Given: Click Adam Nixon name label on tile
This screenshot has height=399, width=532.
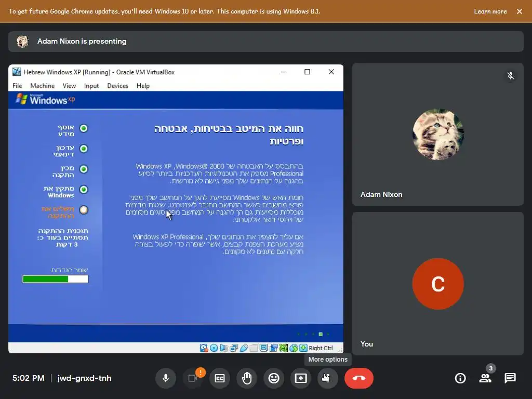Looking at the screenshot, I should point(381,194).
